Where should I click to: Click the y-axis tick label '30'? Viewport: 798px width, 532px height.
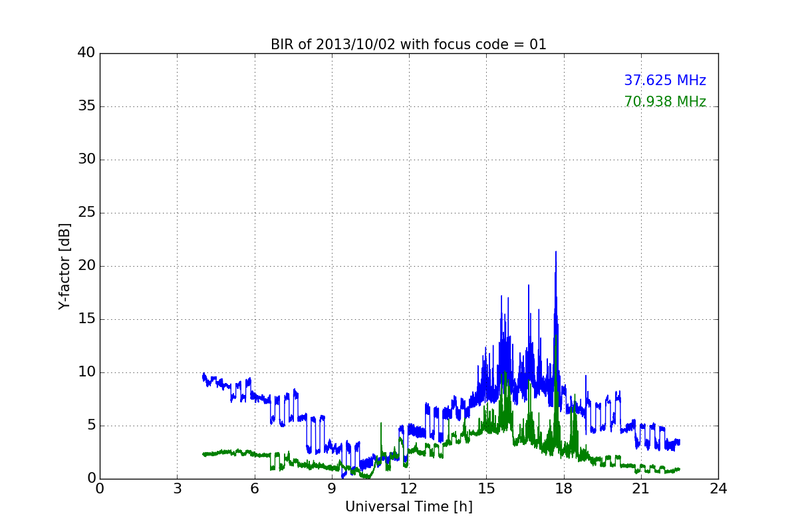[x=86, y=160]
